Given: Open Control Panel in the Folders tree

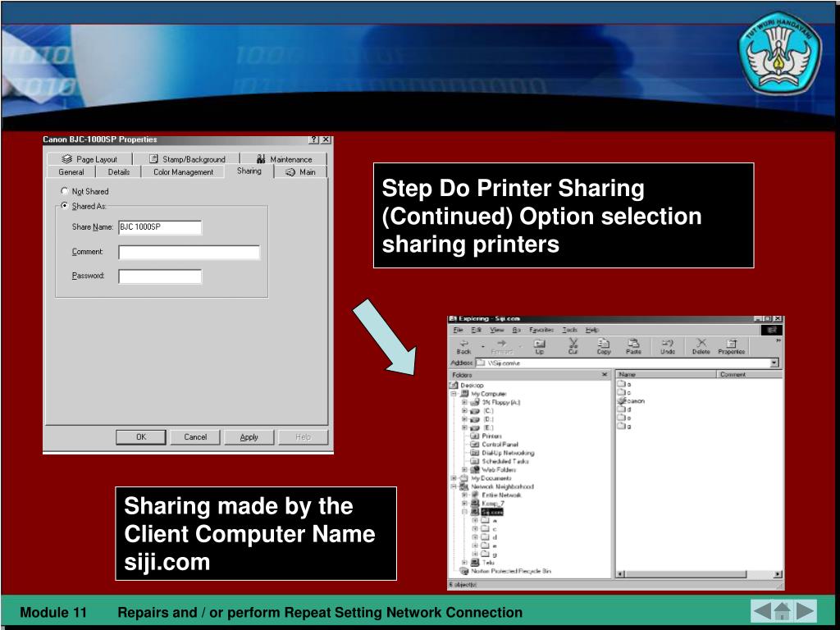Looking at the screenshot, I should (x=494, y=444).
